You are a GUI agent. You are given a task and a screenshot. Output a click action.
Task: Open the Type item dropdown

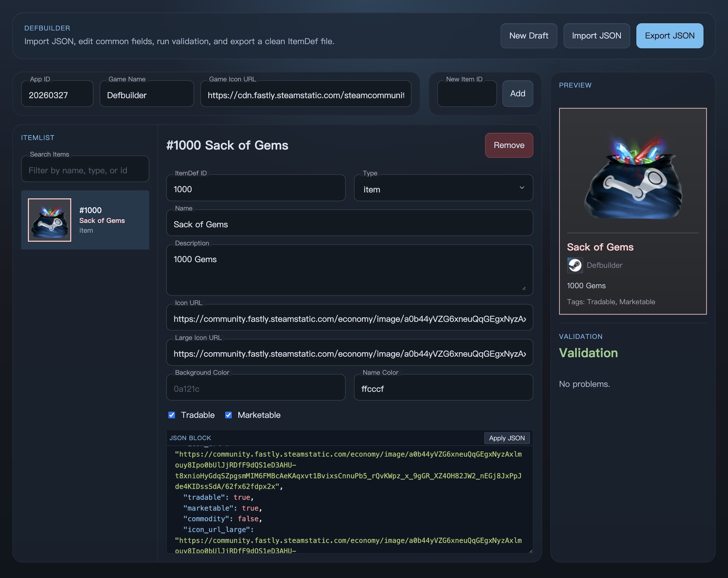pos(439,188)
